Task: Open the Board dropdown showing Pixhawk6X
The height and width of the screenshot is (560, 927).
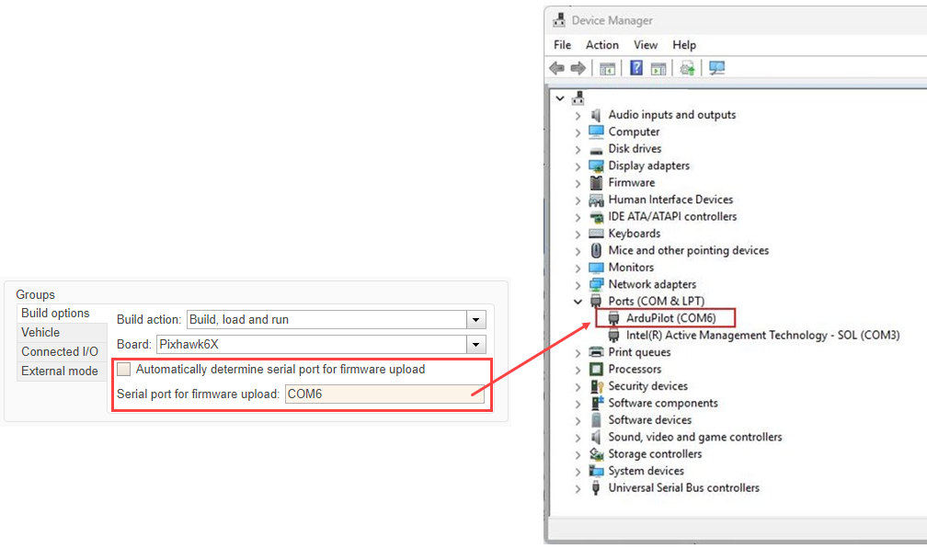Action: pos(475,345)
